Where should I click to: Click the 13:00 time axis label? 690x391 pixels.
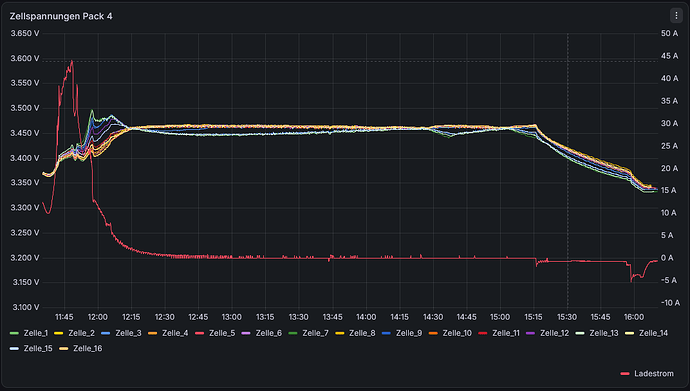point(231,317)
